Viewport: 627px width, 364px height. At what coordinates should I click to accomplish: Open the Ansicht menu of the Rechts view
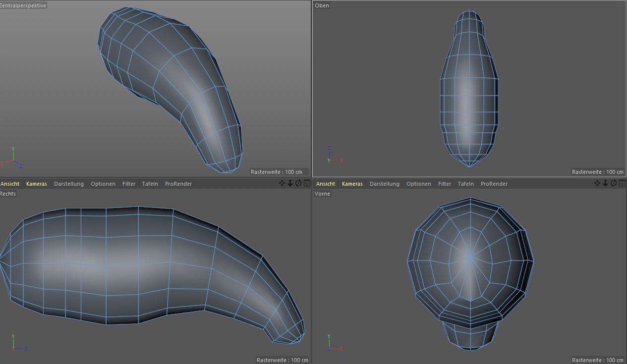click(10, 184)
